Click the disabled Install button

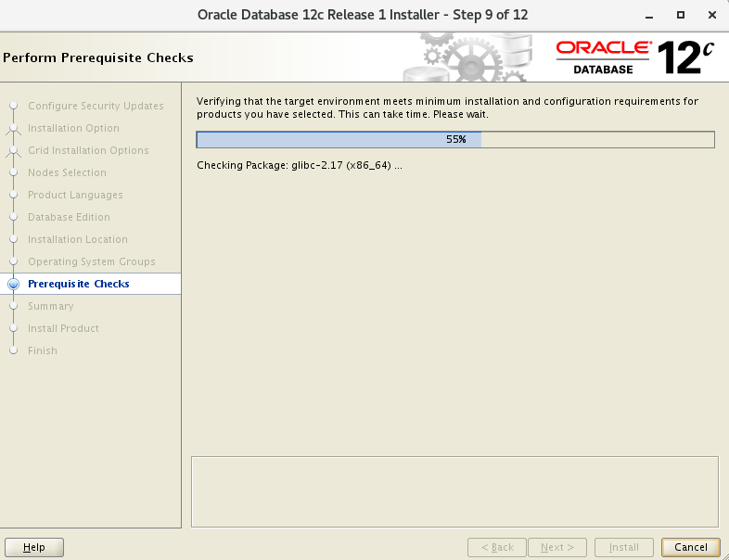(624, 547)
